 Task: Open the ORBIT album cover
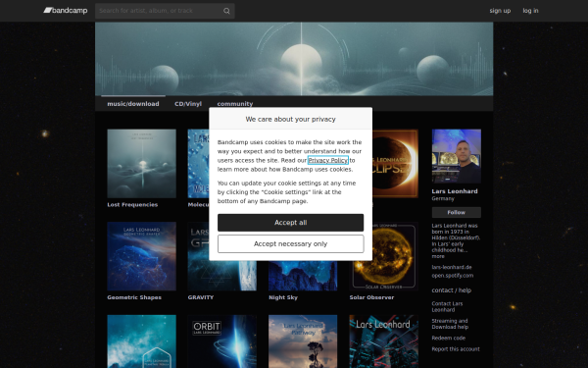[x=222, y=342]
